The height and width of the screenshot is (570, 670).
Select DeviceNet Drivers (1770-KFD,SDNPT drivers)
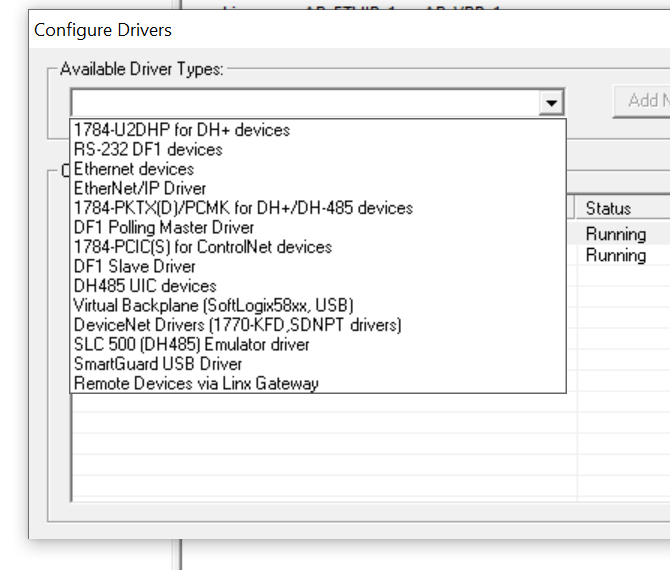[318, 325]
